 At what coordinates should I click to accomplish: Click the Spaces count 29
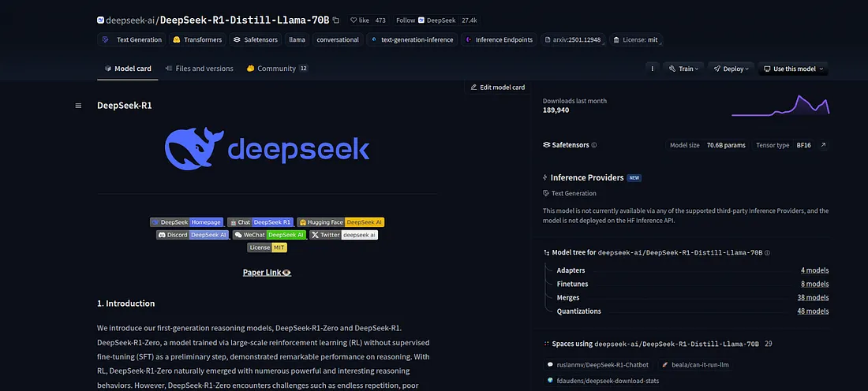(769, 344)
